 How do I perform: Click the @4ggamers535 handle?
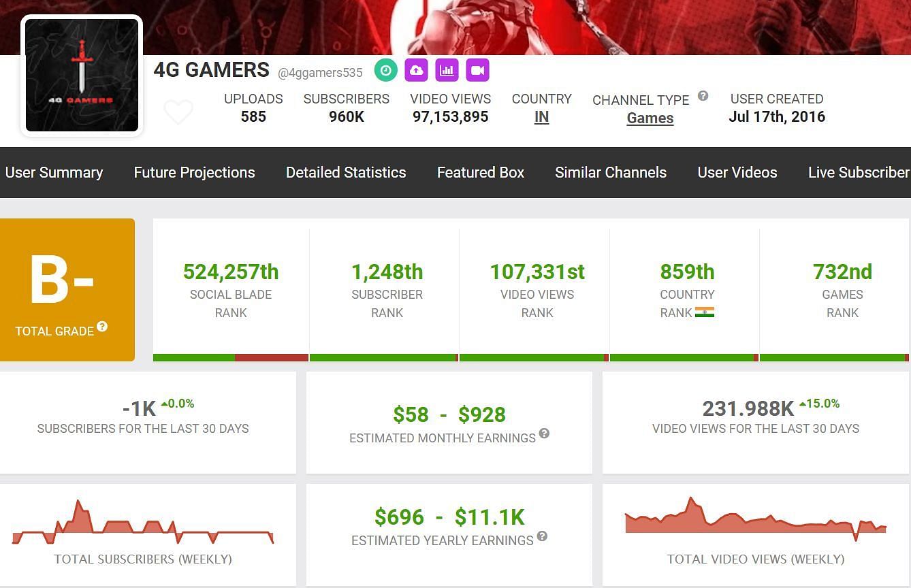(320, 72)
